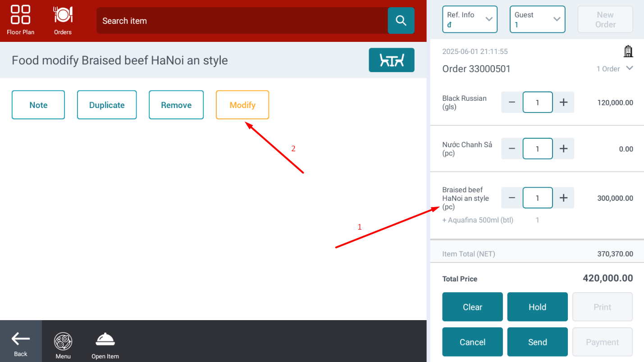Expand the 1 Order chevron
Screen dimensions: 644x362
[x=630, y=68]
